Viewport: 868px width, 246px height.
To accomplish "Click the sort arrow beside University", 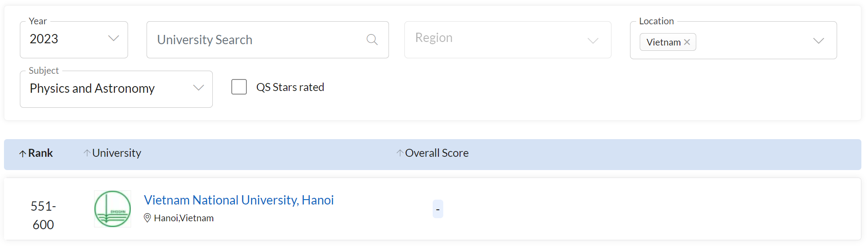I will coord(87,153).
